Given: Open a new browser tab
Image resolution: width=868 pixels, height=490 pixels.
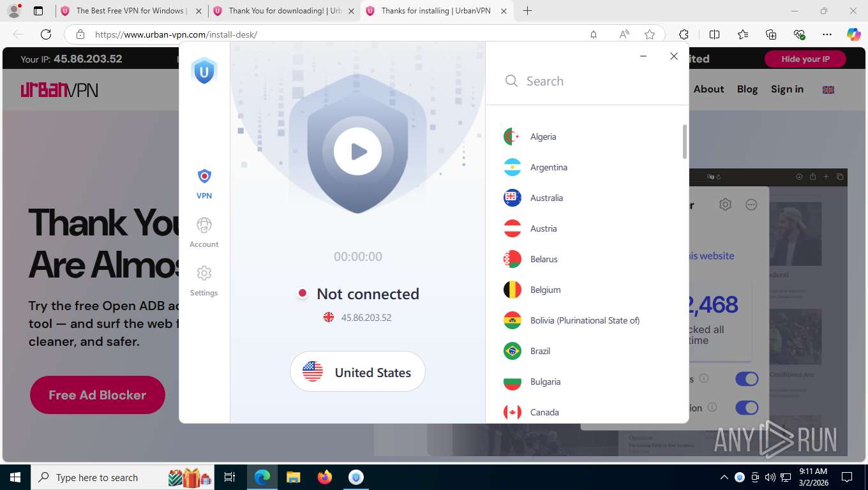Looking at the screenshot, I should (527, 11).
